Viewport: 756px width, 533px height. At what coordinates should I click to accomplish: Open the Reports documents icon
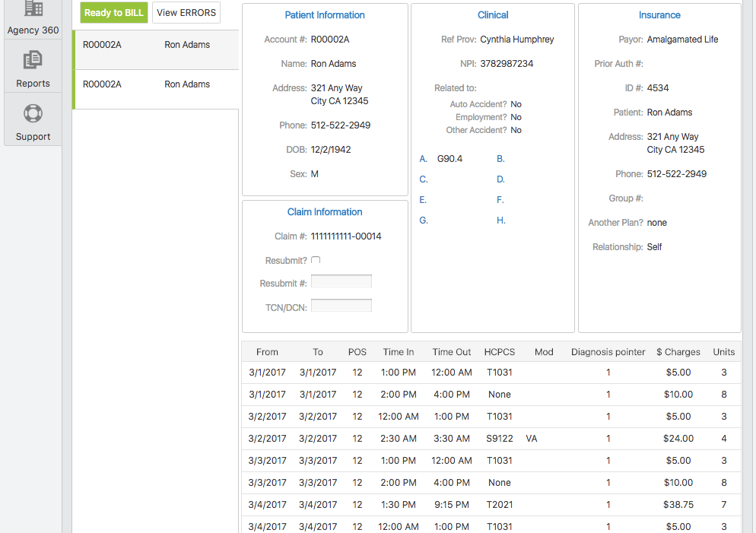(x=33, y=60)
